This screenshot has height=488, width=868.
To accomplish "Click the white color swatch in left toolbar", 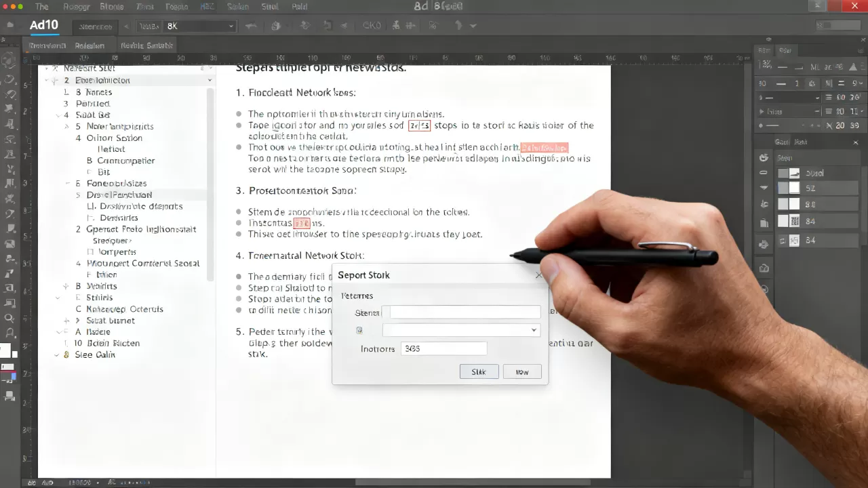I will pos(5,351).
